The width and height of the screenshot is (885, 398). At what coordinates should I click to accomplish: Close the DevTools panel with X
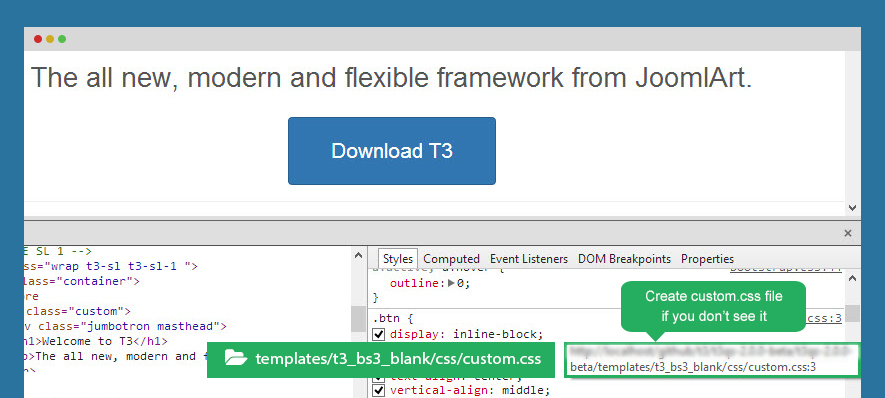(x=847, y=233)
